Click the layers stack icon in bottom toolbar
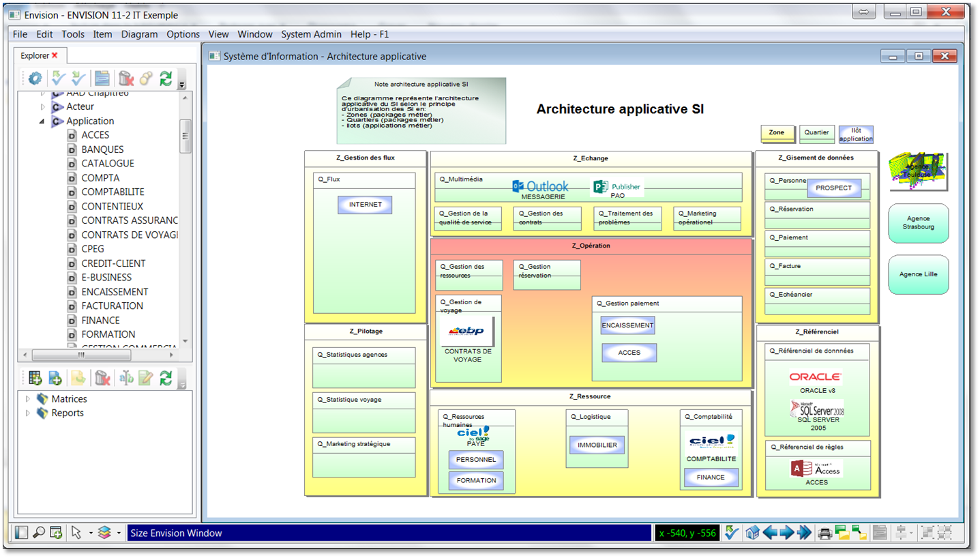 click(104, 533)
